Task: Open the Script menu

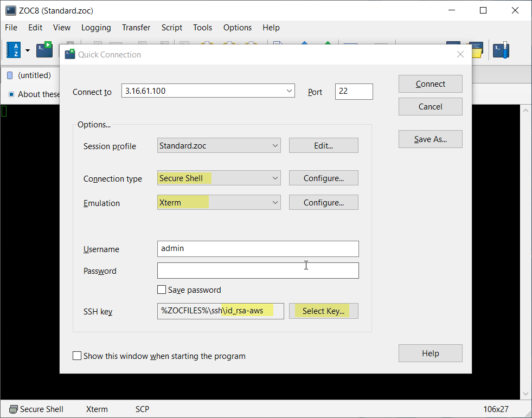Action: pyautogui.click(x=172, y=28)
